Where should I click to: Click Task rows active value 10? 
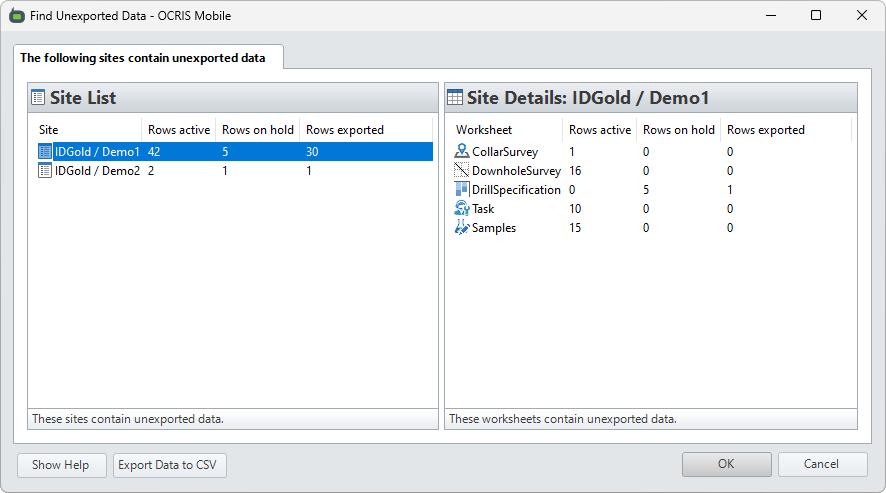pos(575,209)
